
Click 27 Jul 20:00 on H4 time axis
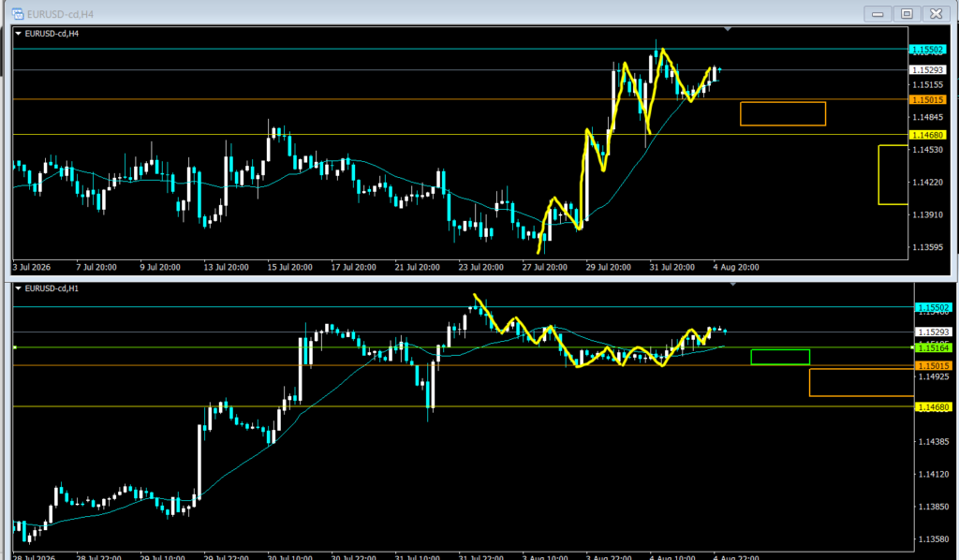click(544, 267)
